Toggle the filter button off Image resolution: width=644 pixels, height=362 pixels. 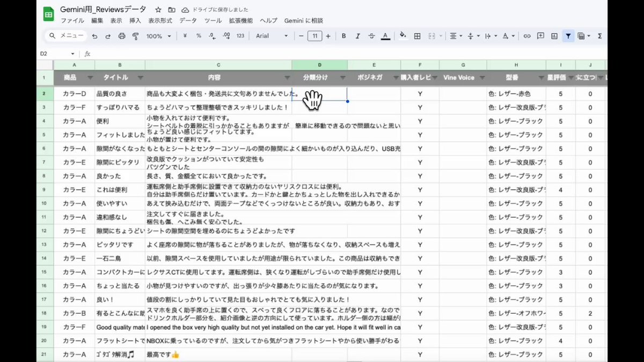[568, 36]
